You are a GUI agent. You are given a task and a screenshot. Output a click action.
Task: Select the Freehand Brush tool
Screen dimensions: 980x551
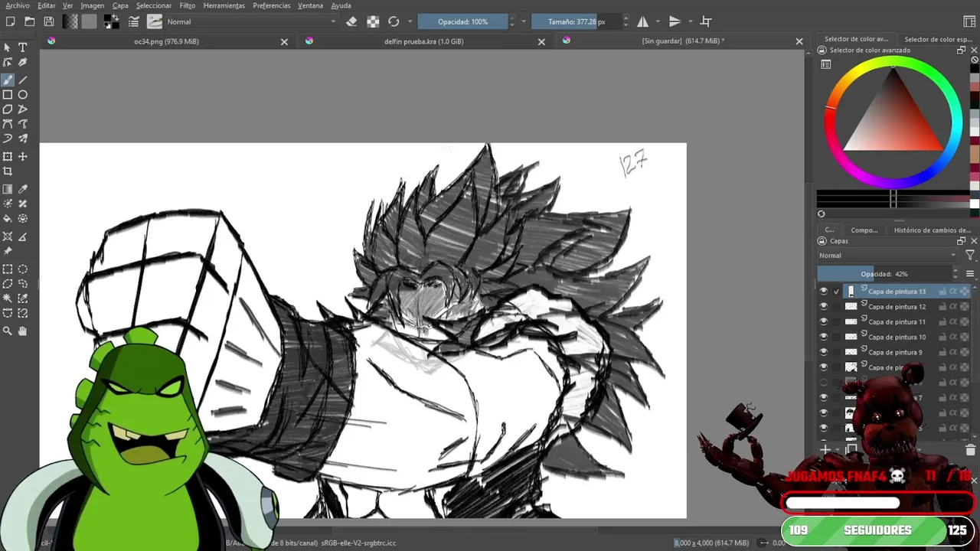[x=8, y=80]
